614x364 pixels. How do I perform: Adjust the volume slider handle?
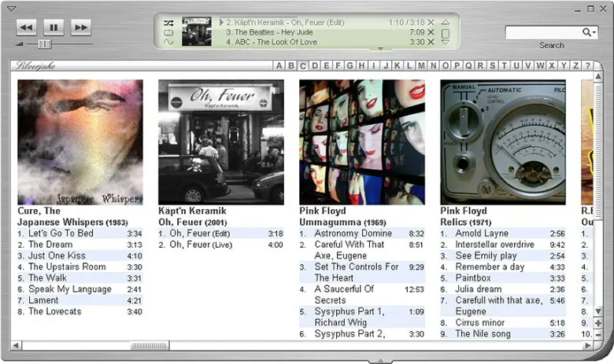(x=44, y=44)
